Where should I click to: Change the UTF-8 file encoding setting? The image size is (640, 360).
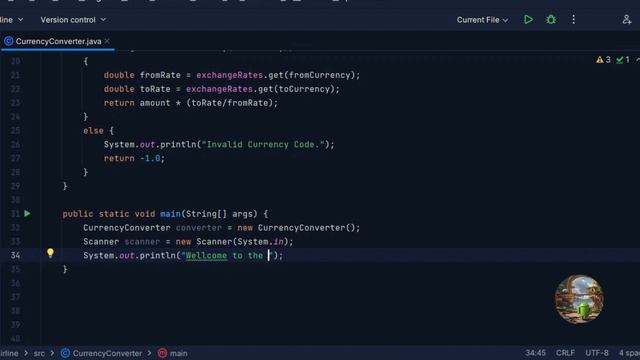(597, 353)
